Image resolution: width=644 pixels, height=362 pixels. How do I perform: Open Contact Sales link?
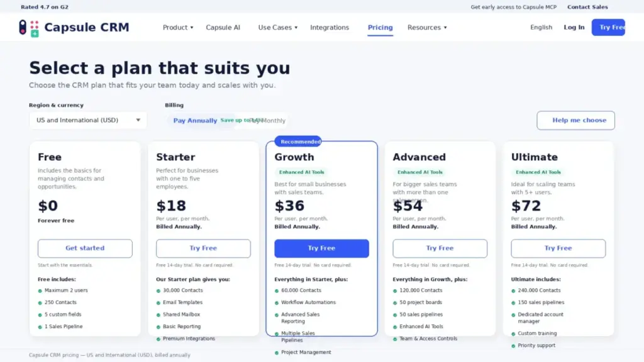(x=587, y=7)
